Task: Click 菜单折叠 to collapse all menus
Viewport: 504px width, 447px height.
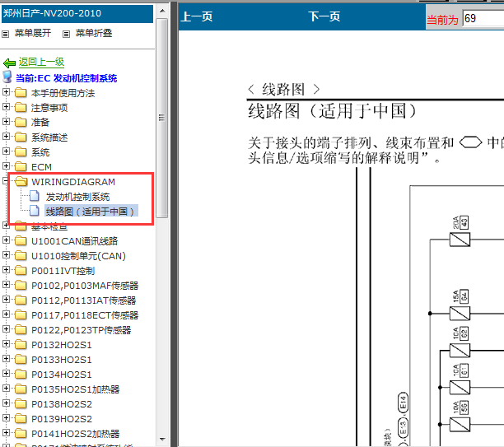Action: (x=94, y=33)
